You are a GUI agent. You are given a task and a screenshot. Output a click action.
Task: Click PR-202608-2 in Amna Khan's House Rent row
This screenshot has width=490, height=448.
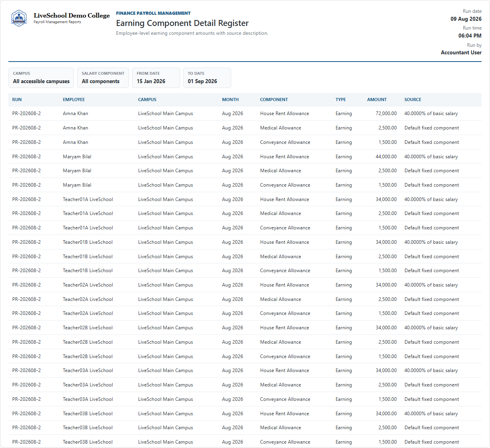[x=26, y=113]
